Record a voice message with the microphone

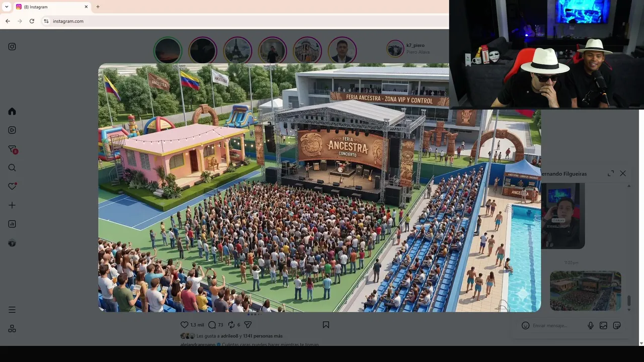point(591,325)
